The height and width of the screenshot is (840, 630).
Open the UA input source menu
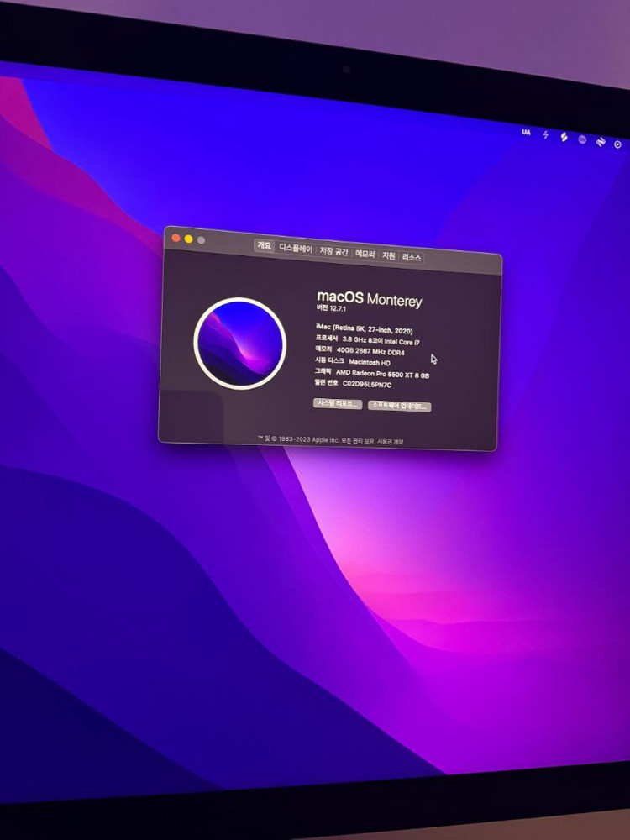pyautogui.click(x=526, y=132)
